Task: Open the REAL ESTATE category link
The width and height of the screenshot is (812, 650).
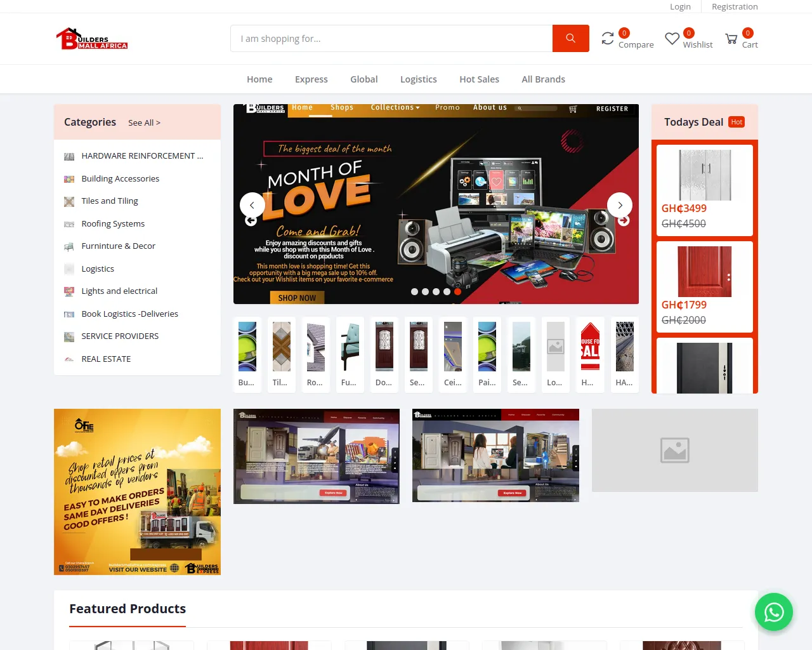Action: [x=106, y=359]
